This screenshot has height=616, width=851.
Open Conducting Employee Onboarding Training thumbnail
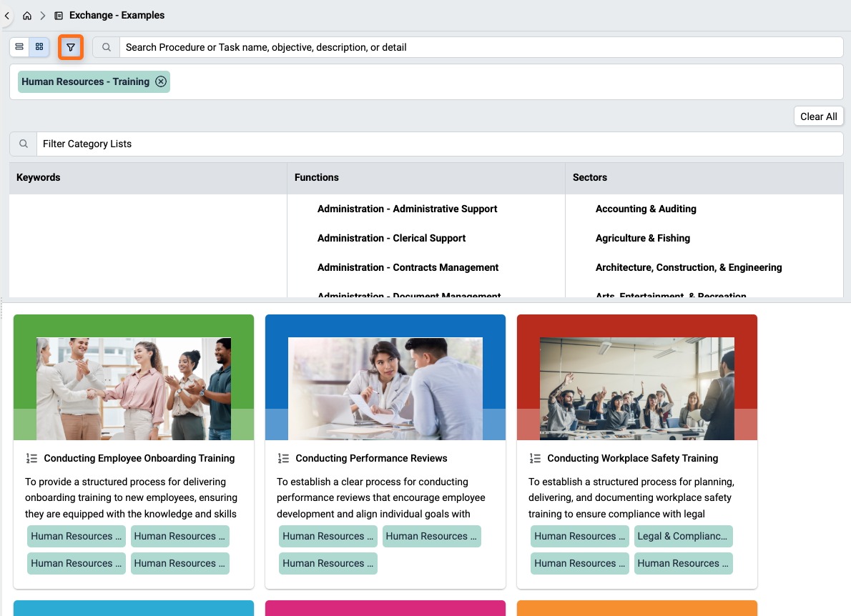(134, 389)
